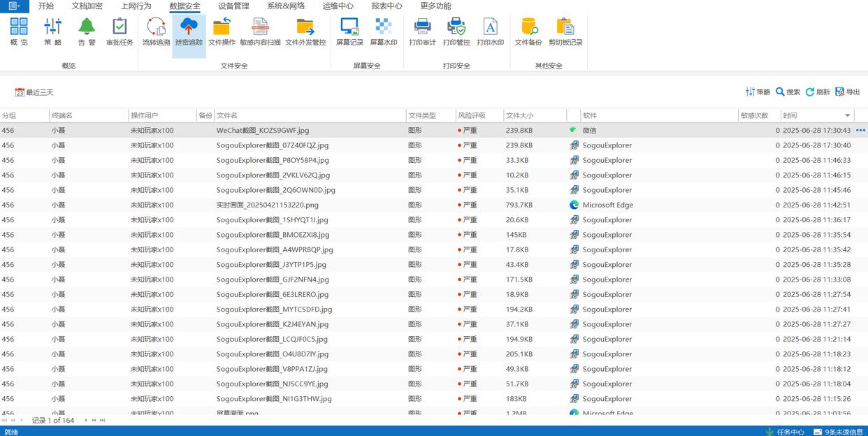Switch to the 文档加密 ribbon tab

pos(87,6)
